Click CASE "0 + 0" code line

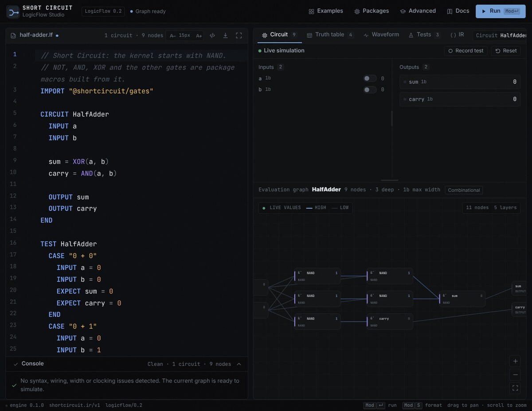73,256
